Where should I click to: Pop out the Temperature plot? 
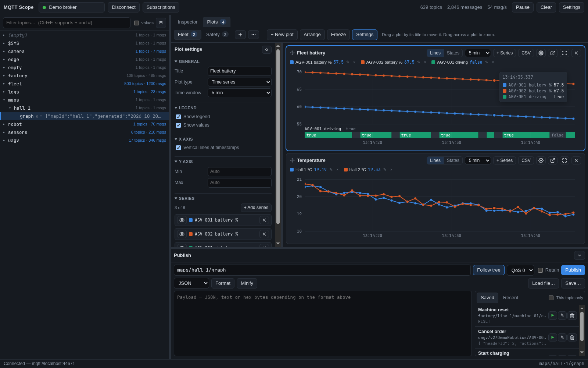click(x=553, y=160)
